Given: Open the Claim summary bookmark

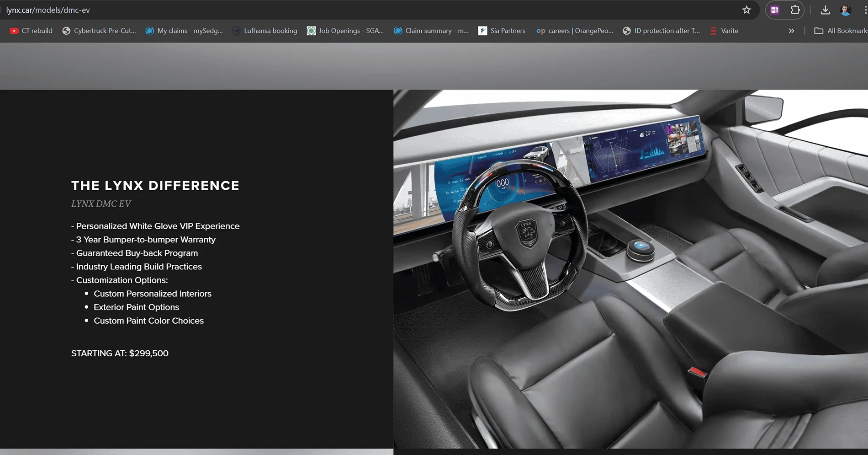Looking at the screenshot, I should pyautogui.click(x=432, y=31).
